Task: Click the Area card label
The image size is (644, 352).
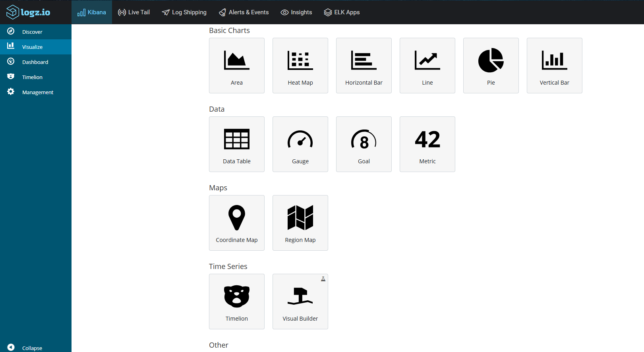Action: click(x=237, y=83)
